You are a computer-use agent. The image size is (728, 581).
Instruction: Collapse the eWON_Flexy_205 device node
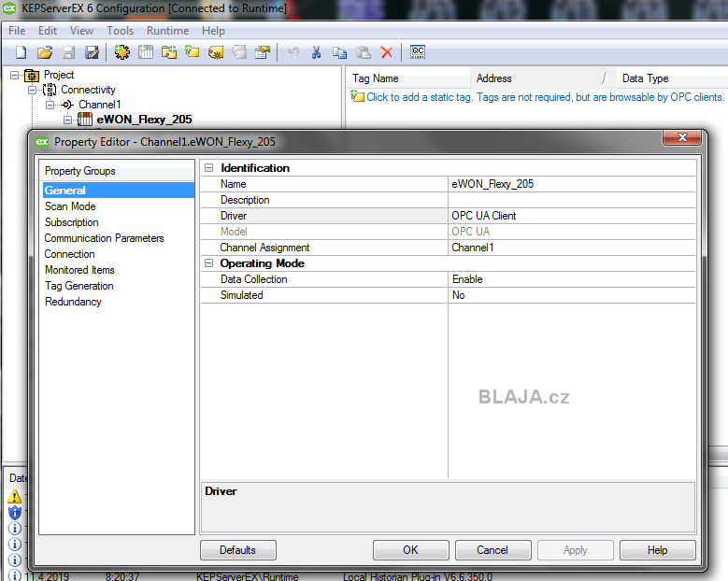(68, 120)
